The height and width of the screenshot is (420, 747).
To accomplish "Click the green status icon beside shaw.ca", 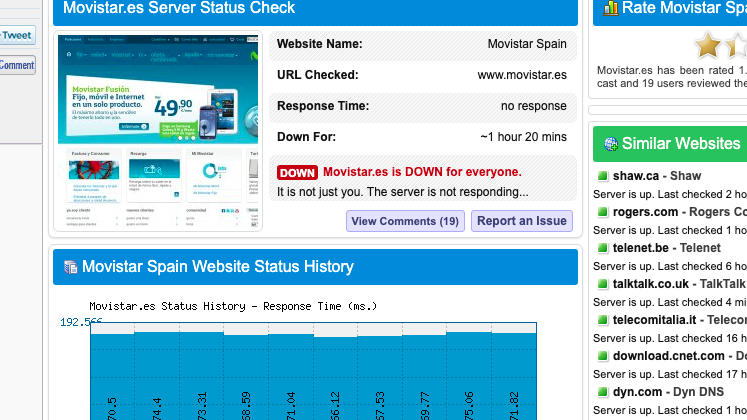I will click(603, 176).
